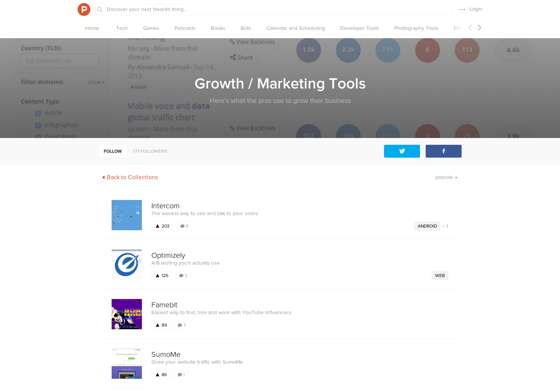Upvote Famebit
560x392 pixels.
(x=160, y=325)
